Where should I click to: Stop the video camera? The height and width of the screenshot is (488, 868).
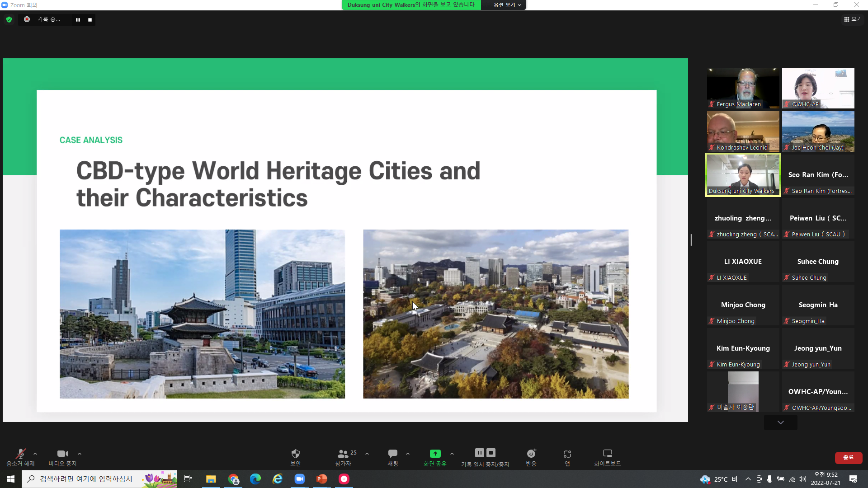pos(62,454)
